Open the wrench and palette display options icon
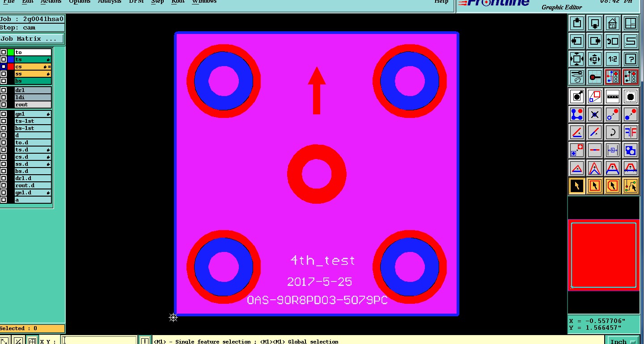This screenshot has width=644, height=344. (x=577, y=77)
